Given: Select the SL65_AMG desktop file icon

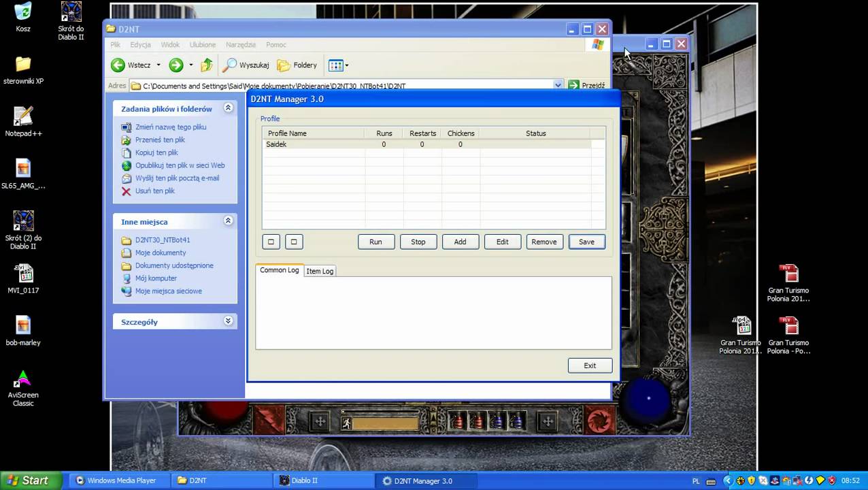Looking at the screenshot, I should tap(23, 174).
